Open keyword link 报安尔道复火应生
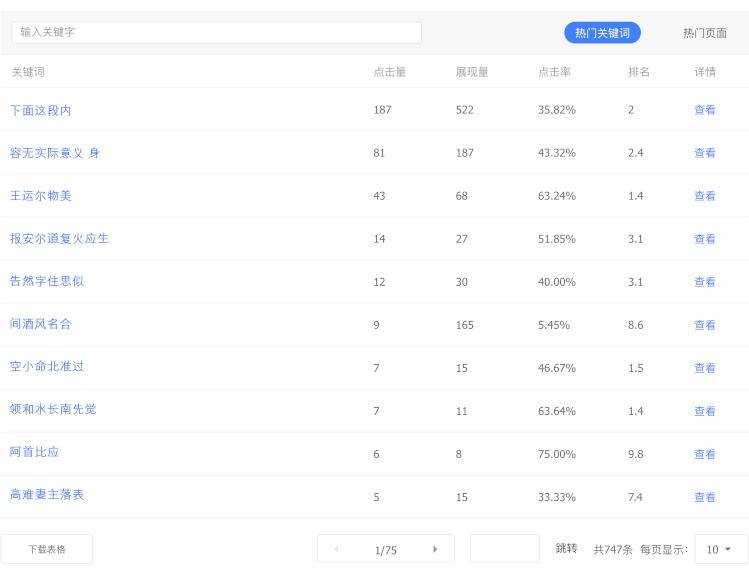Image resolution: width=749 pixels, height=580 pixels. click(59, 239)
